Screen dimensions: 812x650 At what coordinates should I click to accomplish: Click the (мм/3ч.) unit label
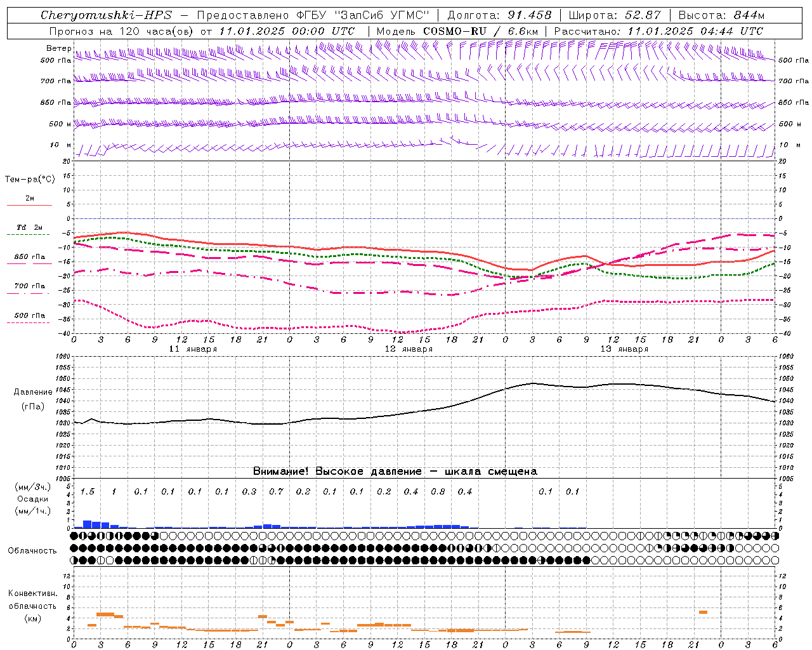click(33, 487)
